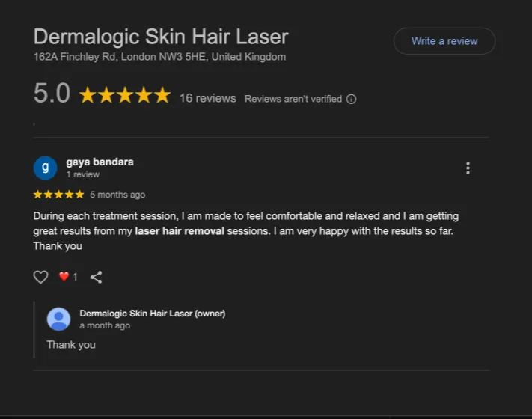Viewport: 532px width, 419px height.
Task: Click the Dermalogic Skin Hair Laser (owner) name
Action: [x=153, y=314]
